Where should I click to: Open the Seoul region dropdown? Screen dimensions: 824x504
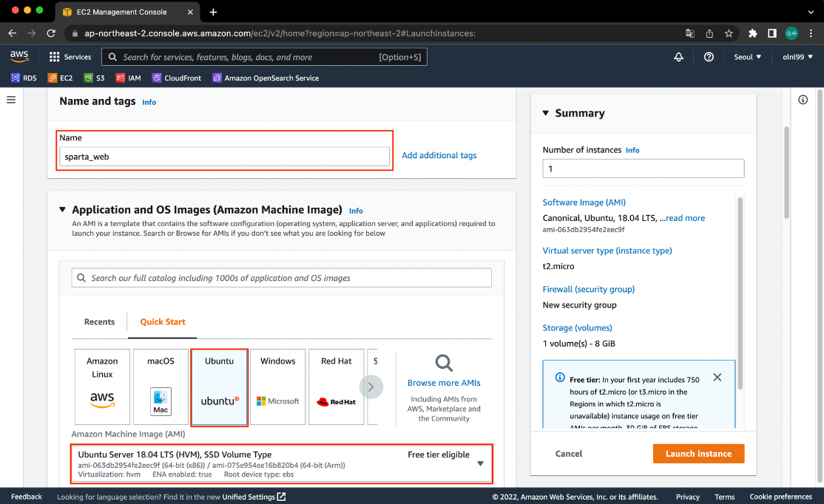(x=747, y=57)
